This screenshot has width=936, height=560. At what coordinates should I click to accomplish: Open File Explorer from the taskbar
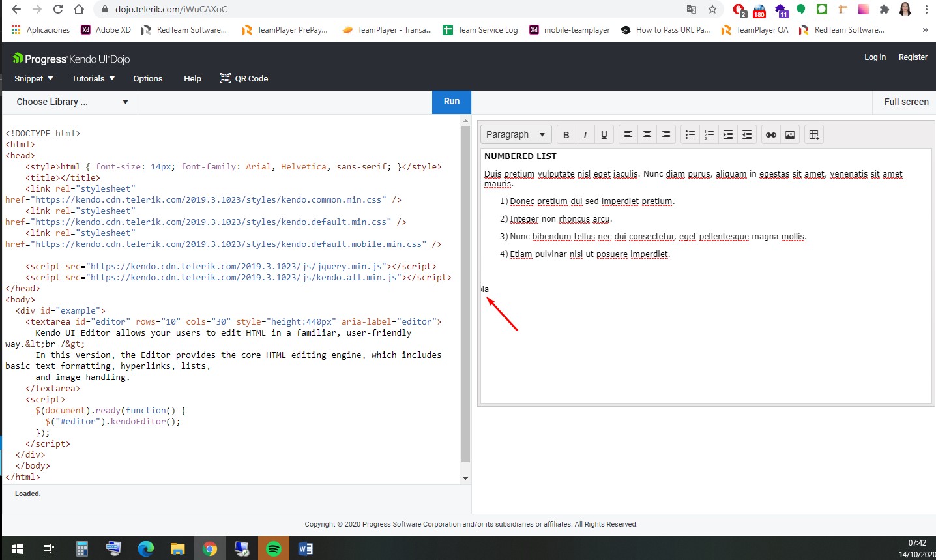click(177, 549)
